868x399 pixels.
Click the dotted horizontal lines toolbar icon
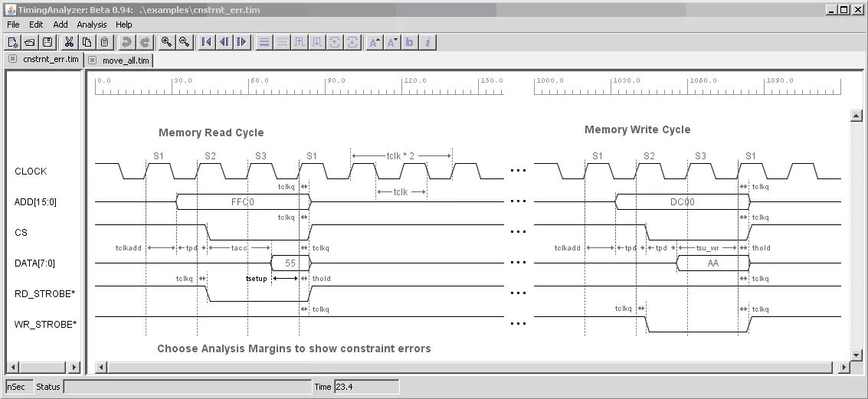[282, 42]
